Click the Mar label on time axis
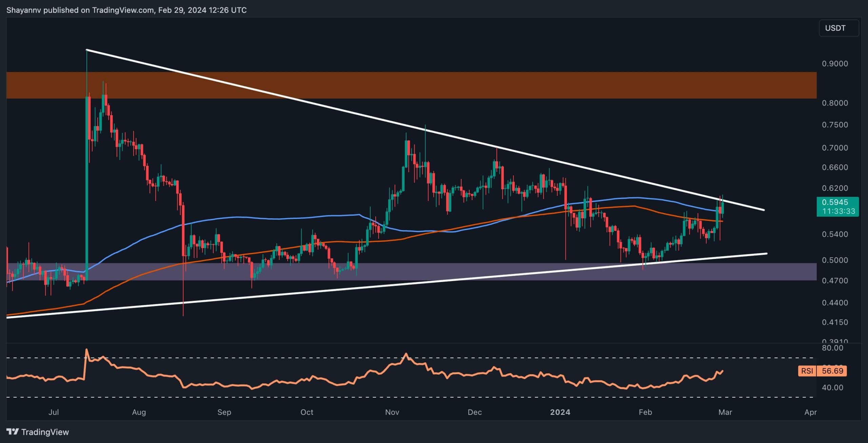This screenshot has height=443, width=868. pos(725,412)
